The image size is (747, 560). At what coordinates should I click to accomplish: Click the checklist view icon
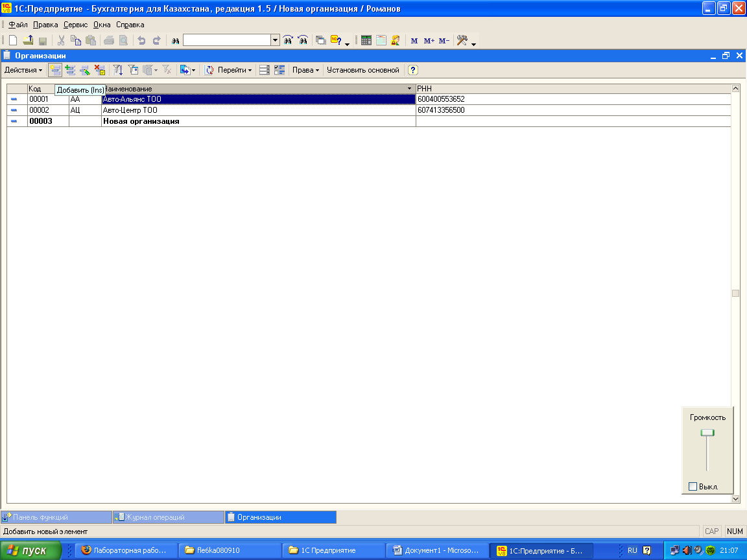tap(279, 70)
